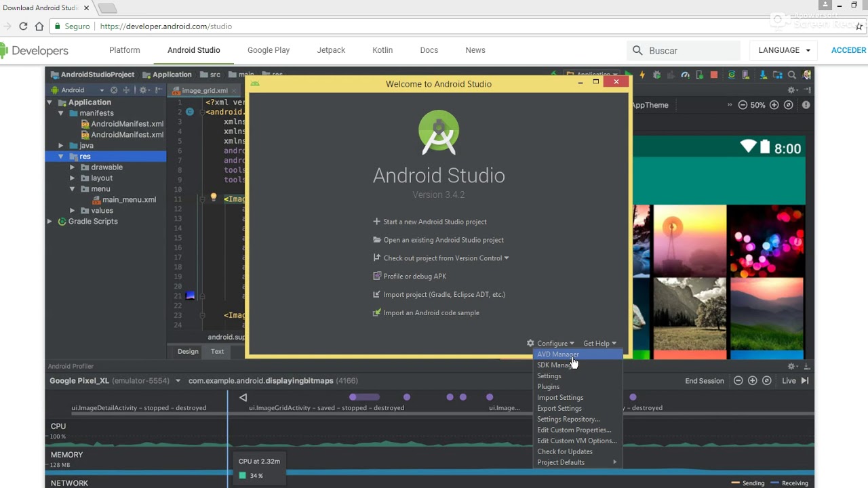
Task: Open AVD Manager toolbar phone icon
Action: pos(745,75)
